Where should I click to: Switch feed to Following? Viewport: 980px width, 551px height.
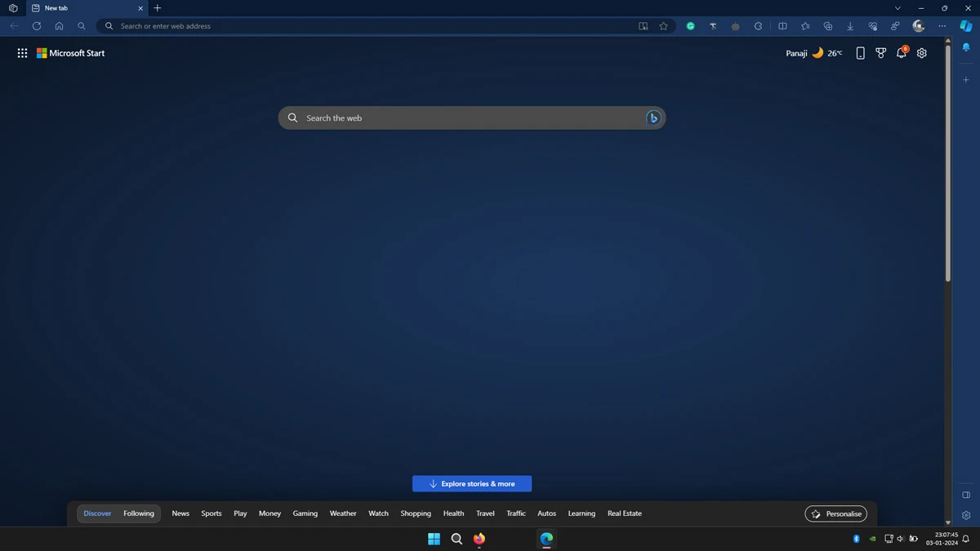(x=139, y=513)
